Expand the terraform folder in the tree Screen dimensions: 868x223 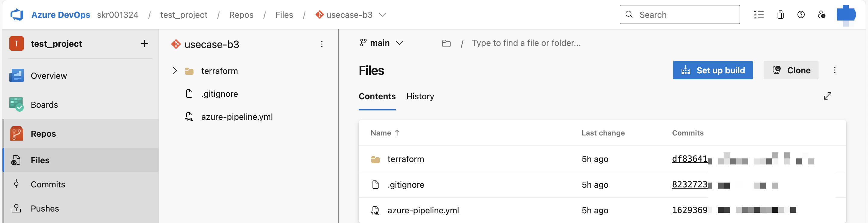175,71
